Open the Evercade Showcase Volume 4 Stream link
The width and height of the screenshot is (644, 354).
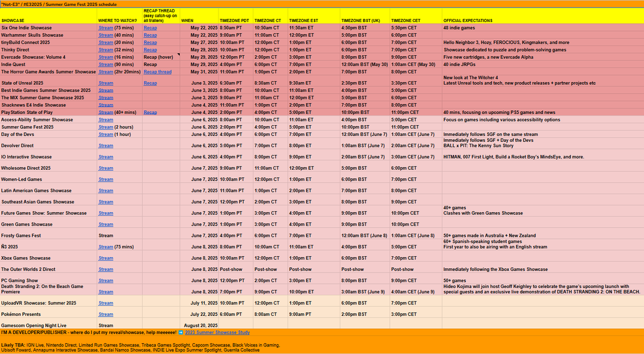point(106,57)
